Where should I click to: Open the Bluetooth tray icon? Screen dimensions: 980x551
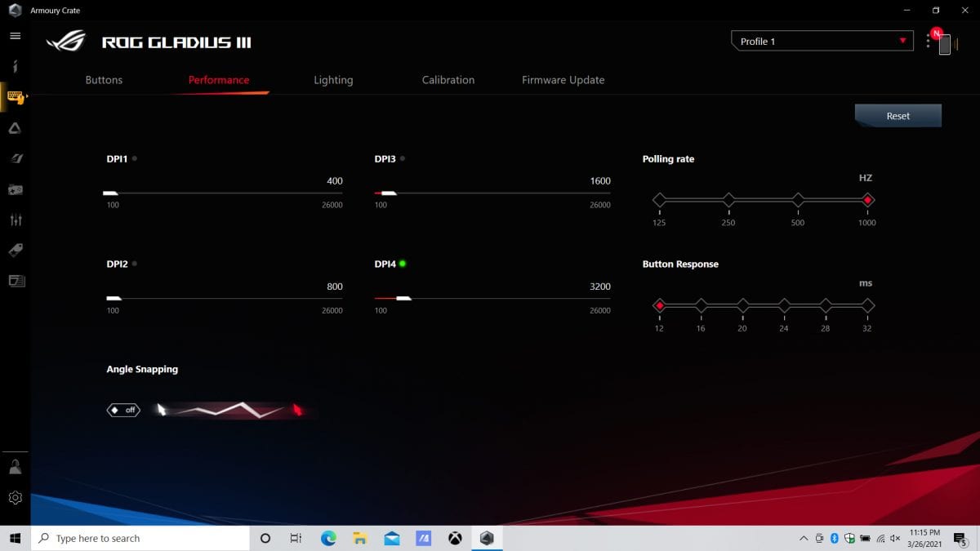(834, 538)
